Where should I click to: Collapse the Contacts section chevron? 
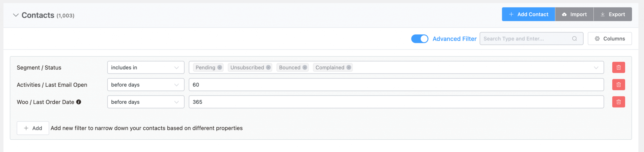[16, 15]
